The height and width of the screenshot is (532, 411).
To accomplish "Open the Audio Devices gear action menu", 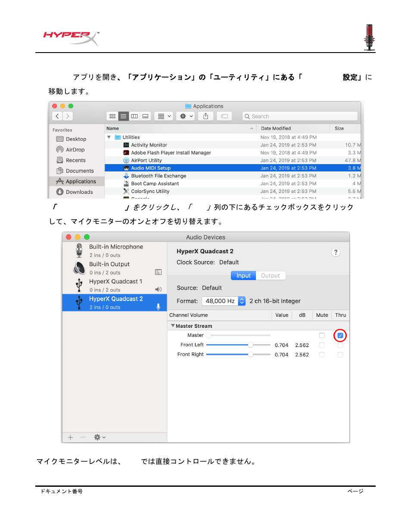I will 100,437.
